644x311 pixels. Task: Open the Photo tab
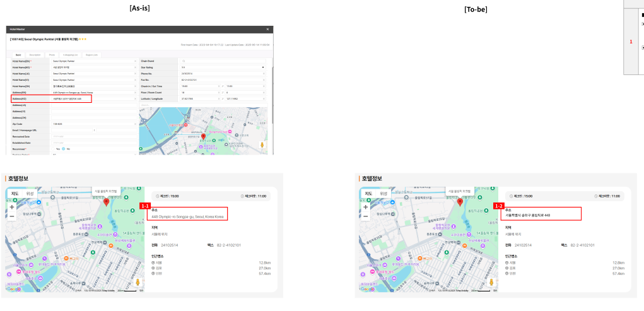tap(52, 55)
